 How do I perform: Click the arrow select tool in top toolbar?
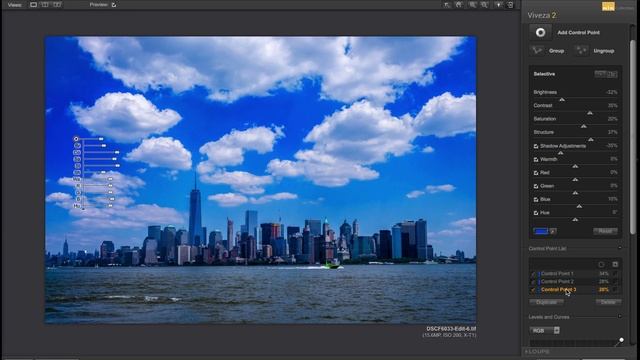point(447,5)
